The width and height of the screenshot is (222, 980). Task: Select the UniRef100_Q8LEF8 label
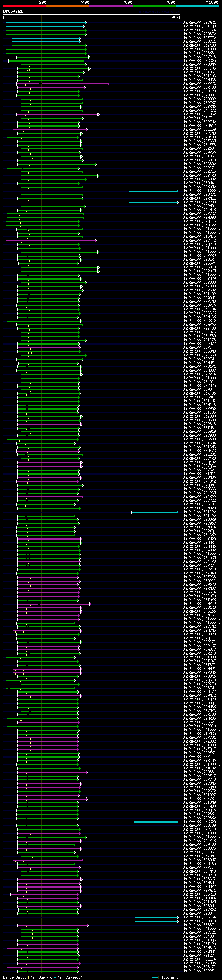pyautogui.click(x=199, y=145)
